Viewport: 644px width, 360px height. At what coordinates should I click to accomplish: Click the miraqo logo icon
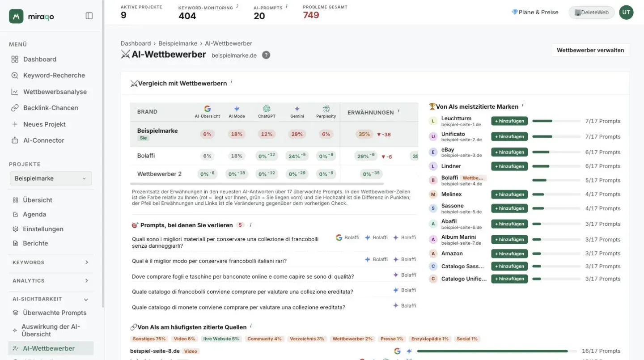click(x=16, y=16)
